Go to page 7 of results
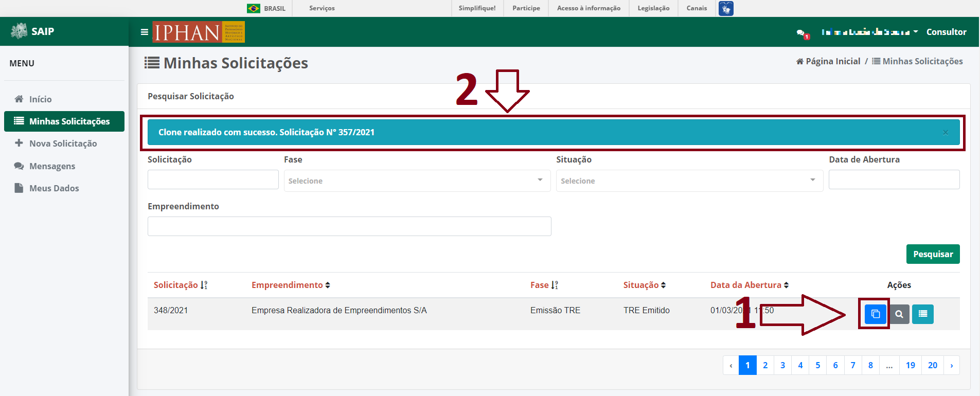Image resolution: width=980 pixels, height=396 pixels. [852, 365]
